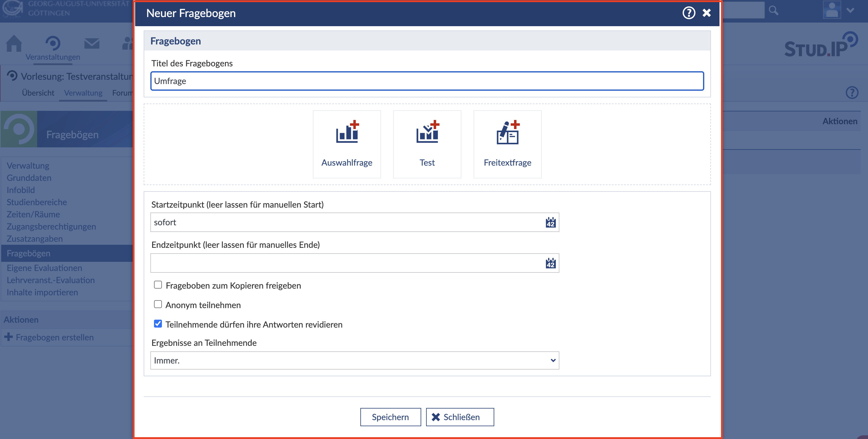Uncheck Teilnehmende dürfen Antworten revidieren
Screen dimensions: 868x439
[158, 324]
